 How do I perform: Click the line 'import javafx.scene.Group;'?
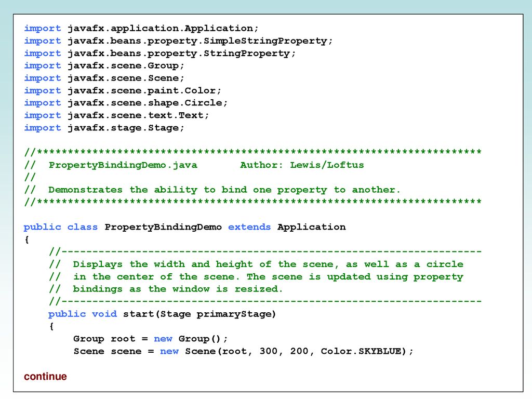click(104, 65)
